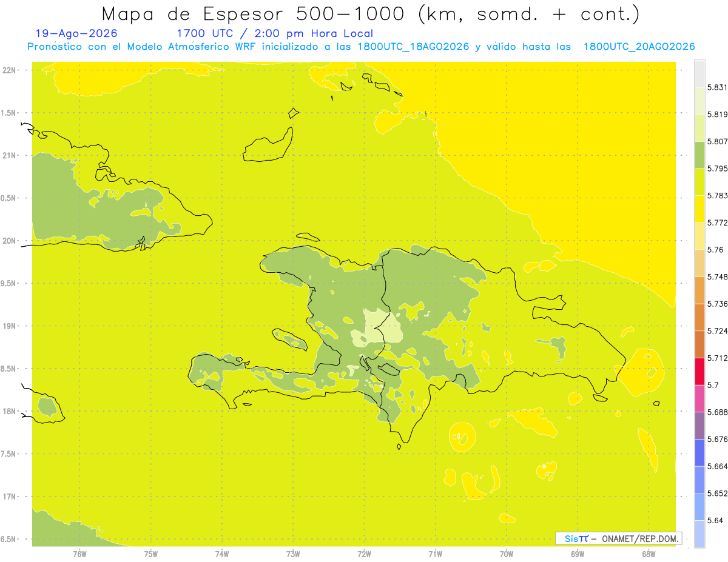Click the '5.748' color scale value
Viewport: 728px width, 562px height.
[x=718, y=276]
